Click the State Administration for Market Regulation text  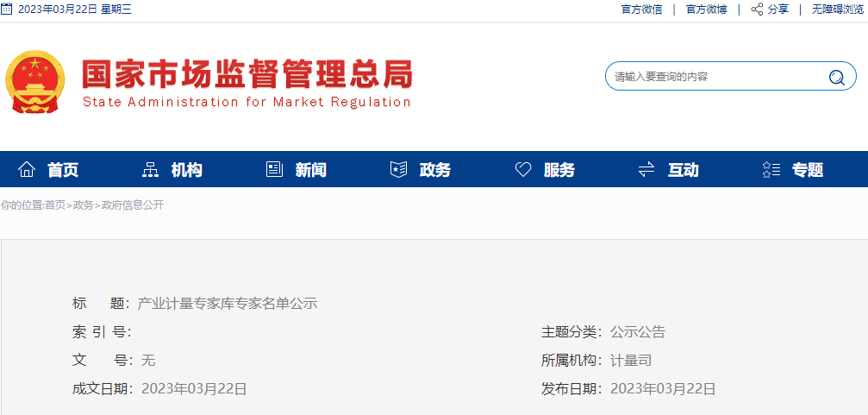[x=247, y=102]
